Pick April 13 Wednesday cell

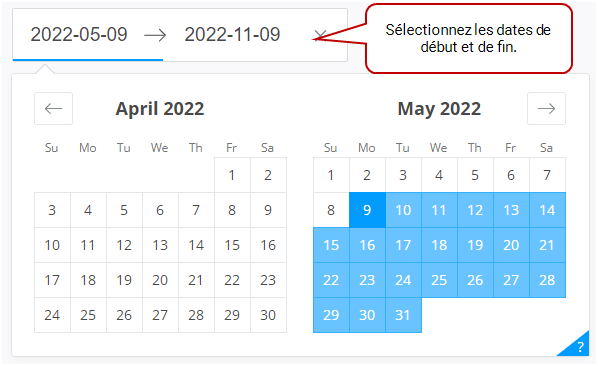[x=160, y=245]
